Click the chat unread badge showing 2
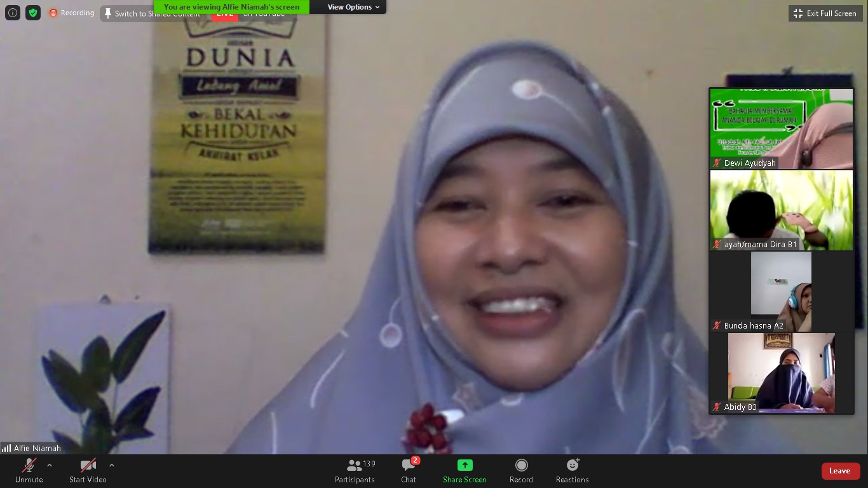The height and width of the screenshot is (488, 868). point(415,460)
